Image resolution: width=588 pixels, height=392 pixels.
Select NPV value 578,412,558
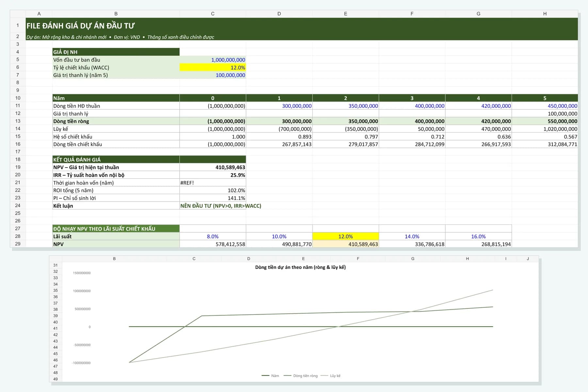[x=213, y=244]
